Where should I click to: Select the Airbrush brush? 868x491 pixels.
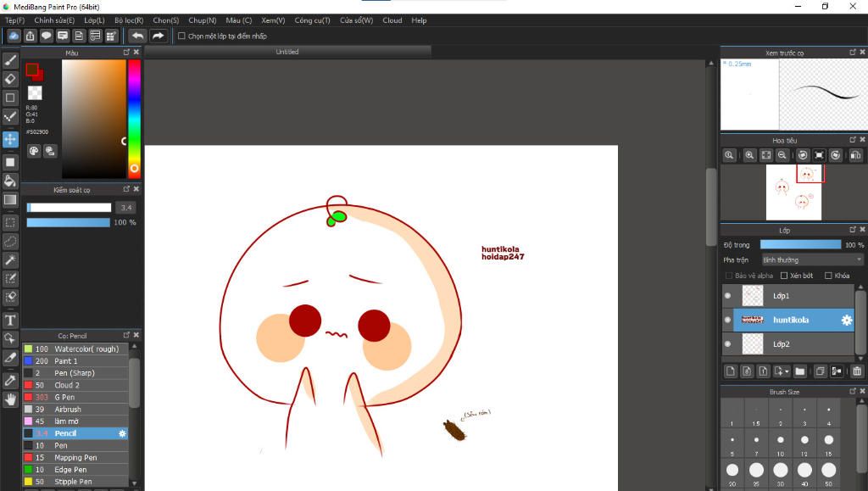pyautogui.click(x=75, y=409)
